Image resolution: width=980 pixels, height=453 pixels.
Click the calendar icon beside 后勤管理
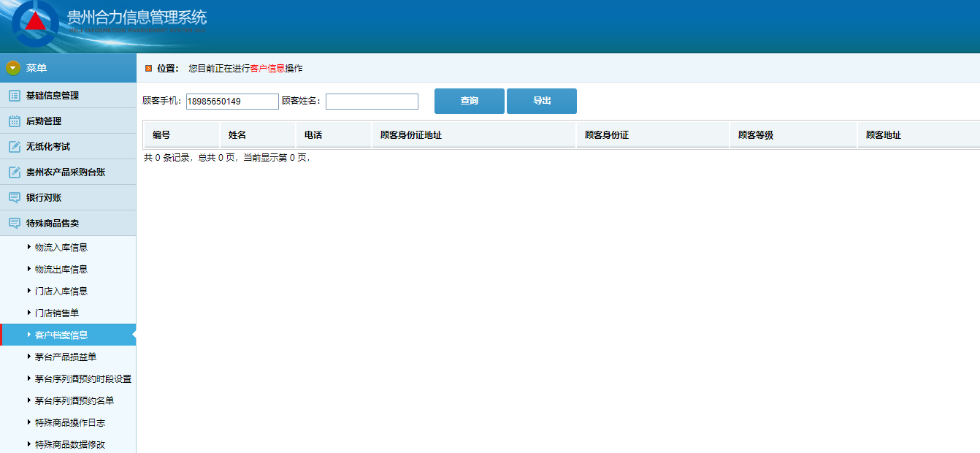(x=14, y=121)
